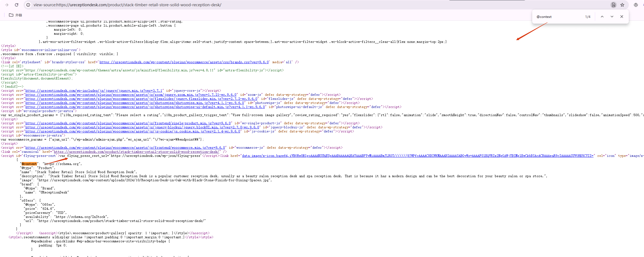This screenshot has height=257, width=644.
Task: Click the "@type": "Offer" line
Action: 39,205
